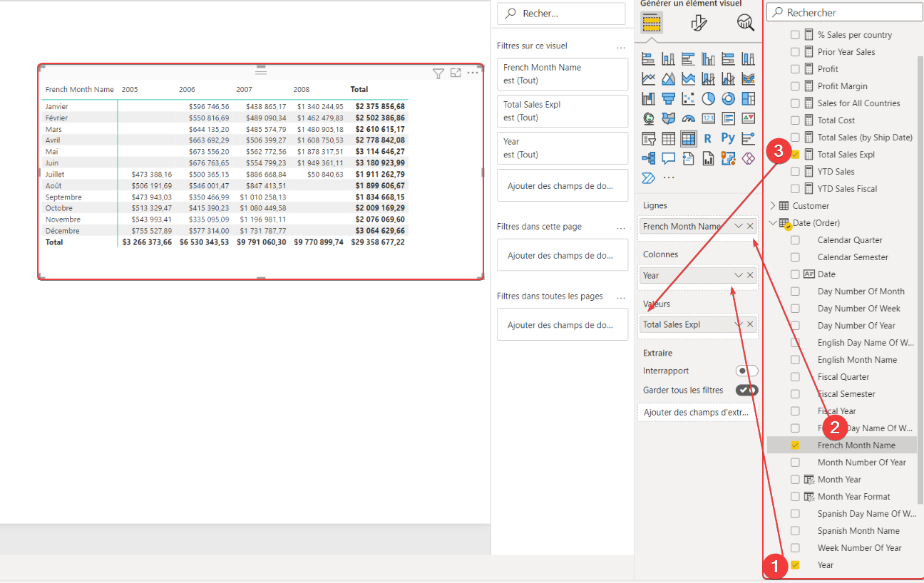This screenshot has height=583, width=924.
Task: Check the Profit field checkbox
Action: 795,68
